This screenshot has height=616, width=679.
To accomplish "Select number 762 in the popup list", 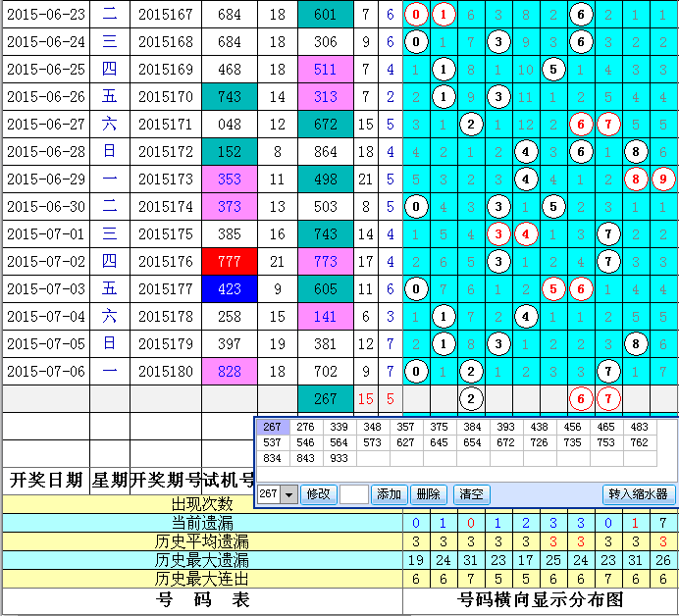I will [640, 442].
